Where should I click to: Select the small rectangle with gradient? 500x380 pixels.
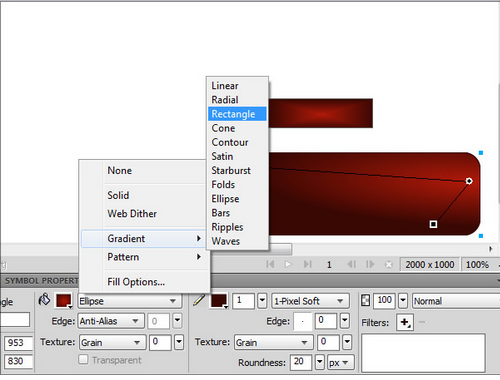pyautogui.click(x=321, y=113)
